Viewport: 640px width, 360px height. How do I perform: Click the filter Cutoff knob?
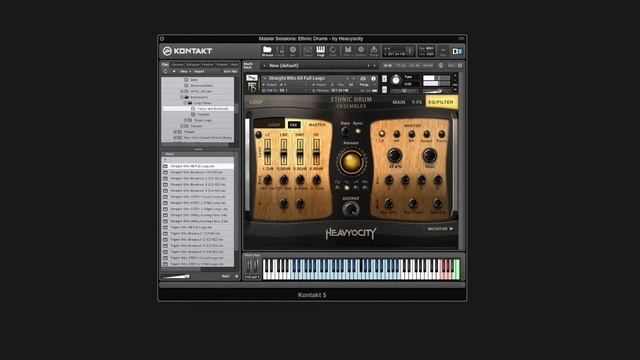394,155
